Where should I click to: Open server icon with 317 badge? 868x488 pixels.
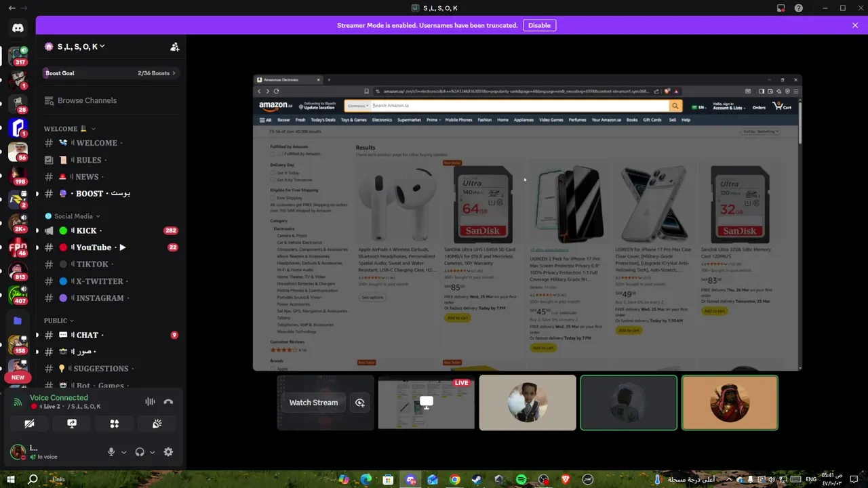[x=18, y=55]
